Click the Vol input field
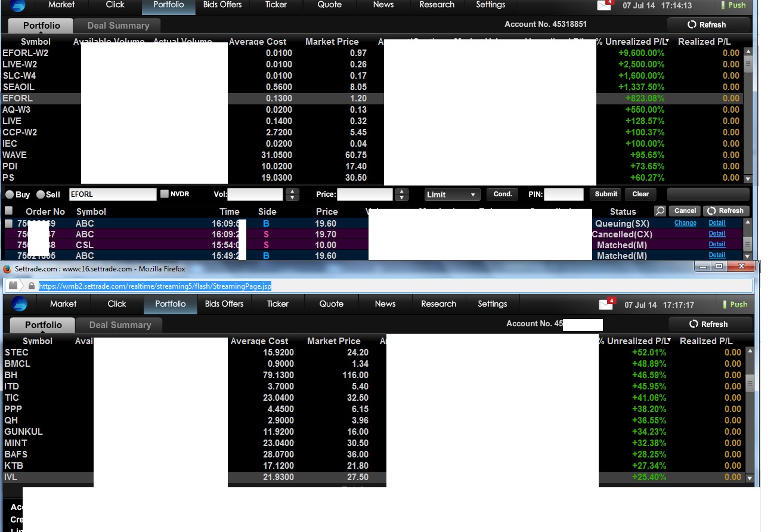 [255, 194]
